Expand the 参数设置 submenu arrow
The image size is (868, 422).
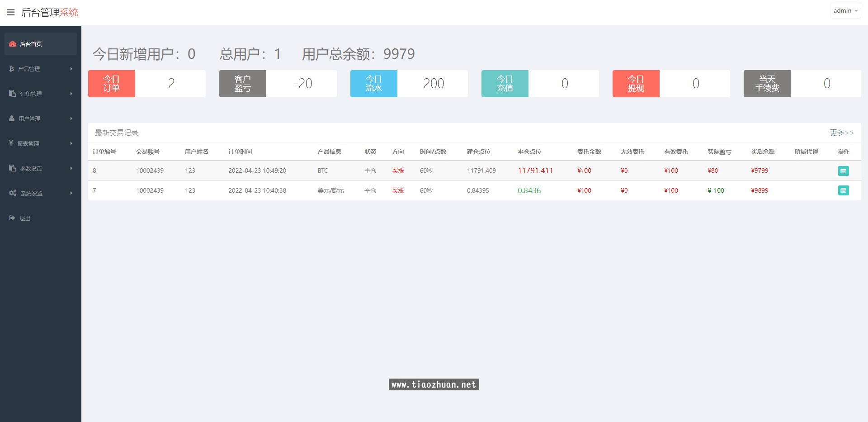coord(71,168)
